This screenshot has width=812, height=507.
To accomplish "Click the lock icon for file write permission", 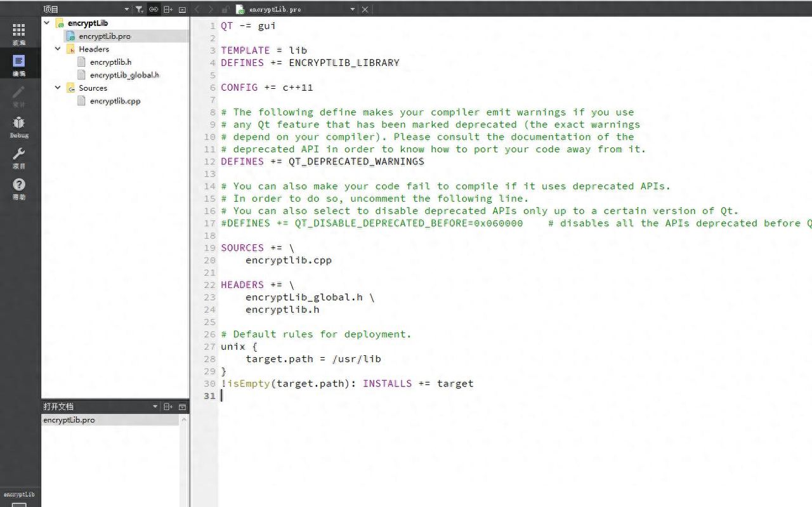I will 225,10.
